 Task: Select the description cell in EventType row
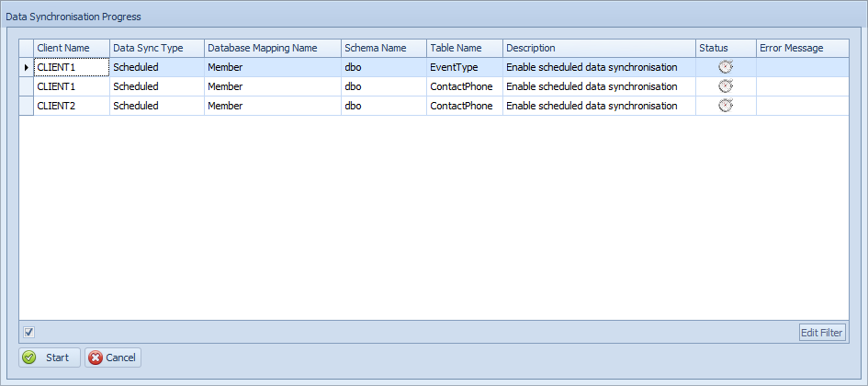pyautogui.click(x=599, y=68)
